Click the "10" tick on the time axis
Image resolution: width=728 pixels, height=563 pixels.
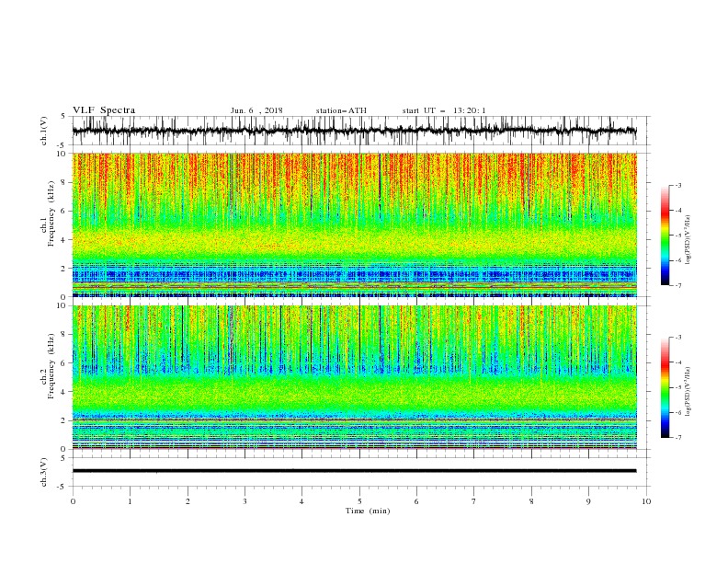tap(646, 501)
